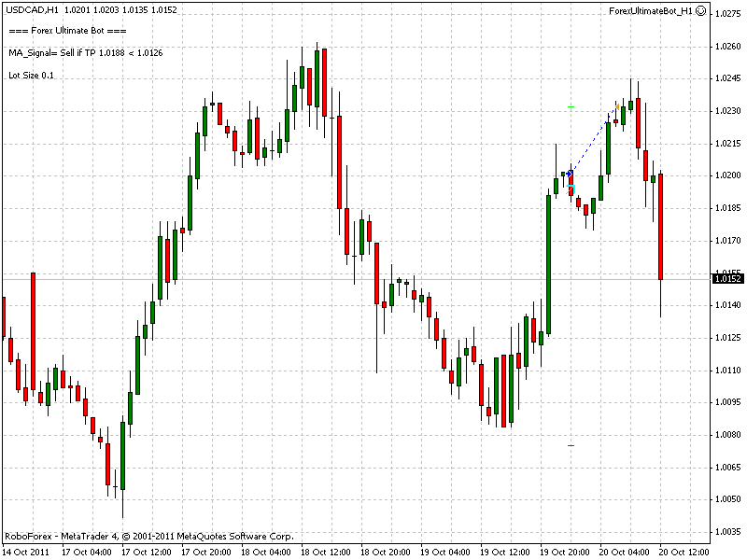Click the '18 Oct 20:00' time axis label

click(386, 552)
